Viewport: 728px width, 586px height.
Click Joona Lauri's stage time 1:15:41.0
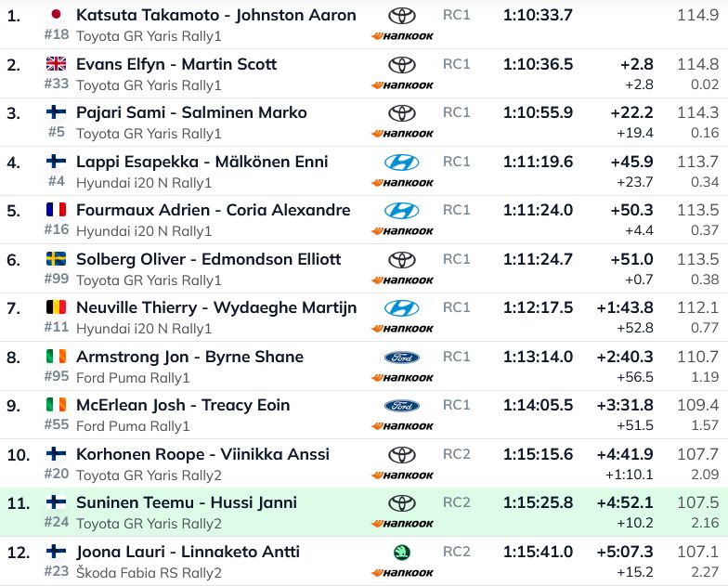(x=538, y=552)
